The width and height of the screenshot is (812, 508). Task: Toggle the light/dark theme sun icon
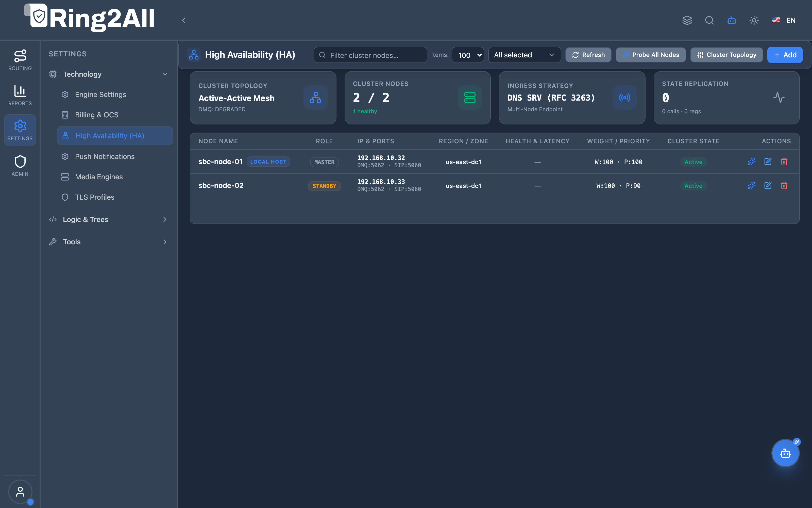click(x=754, y=21)
